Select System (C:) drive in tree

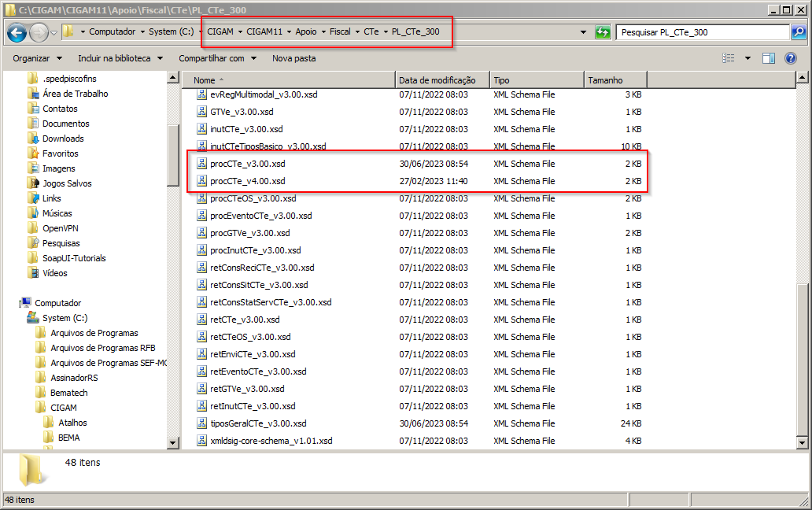point(65,318)
